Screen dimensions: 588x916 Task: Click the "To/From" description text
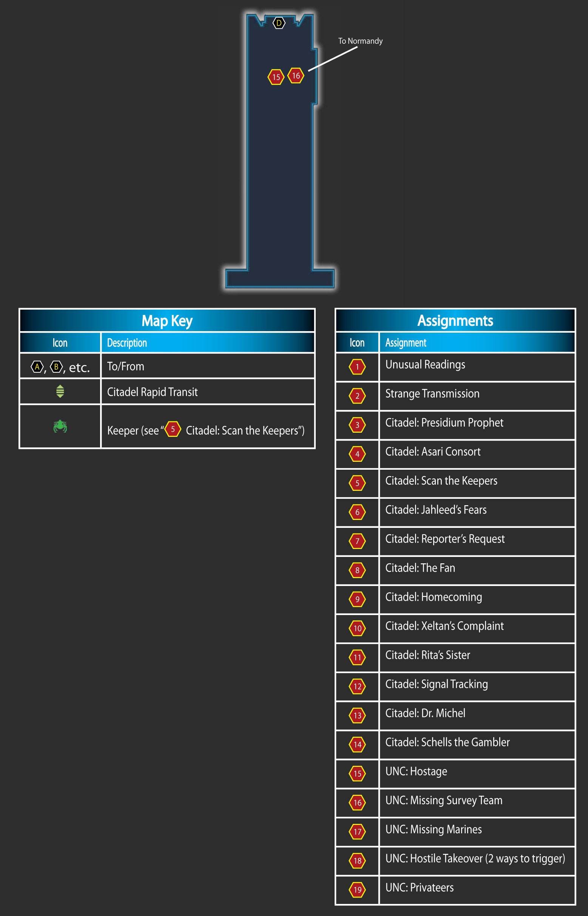(x=126, y=366)
